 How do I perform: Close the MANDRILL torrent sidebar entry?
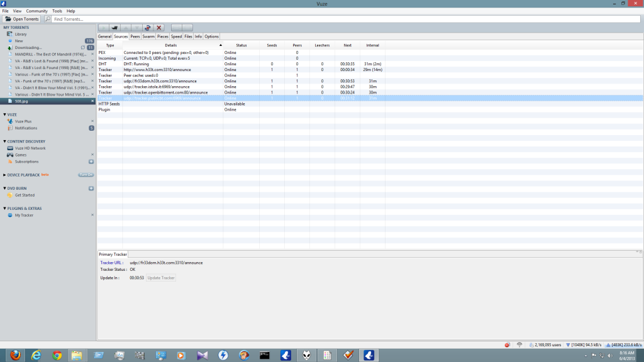click(x=92, y=54)
